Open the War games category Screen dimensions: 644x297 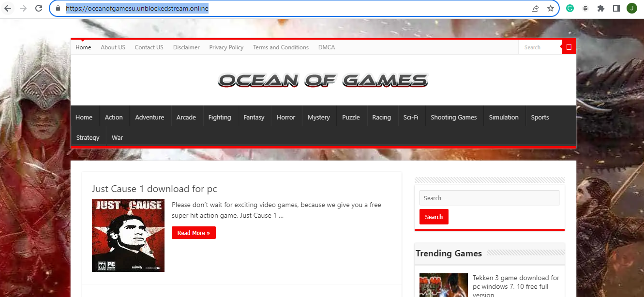click(117, 137)
